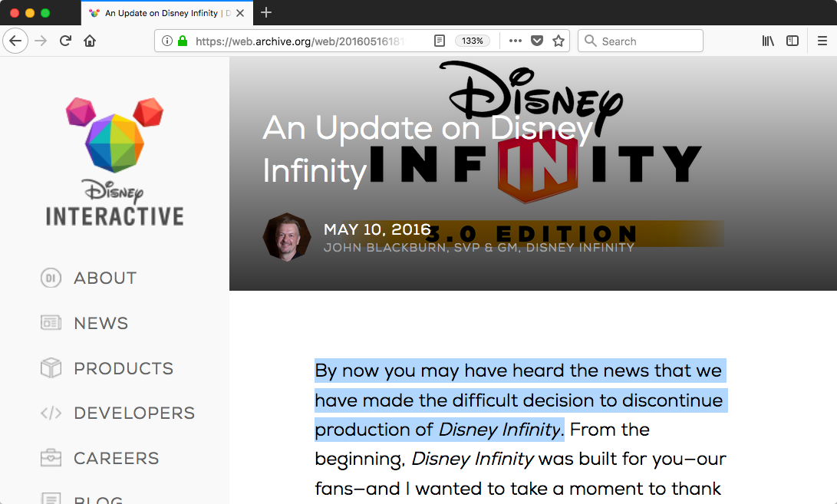The width and height of the screenshot is (837, 504).
Task: Click the PRODUCTS box icon
Action: (51, 368)
